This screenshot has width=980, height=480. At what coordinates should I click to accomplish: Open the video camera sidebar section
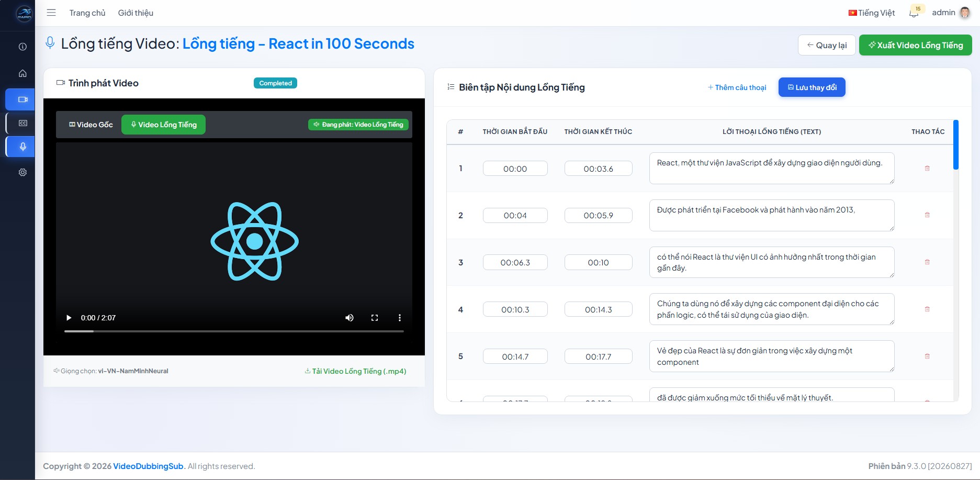coord(21,99)
